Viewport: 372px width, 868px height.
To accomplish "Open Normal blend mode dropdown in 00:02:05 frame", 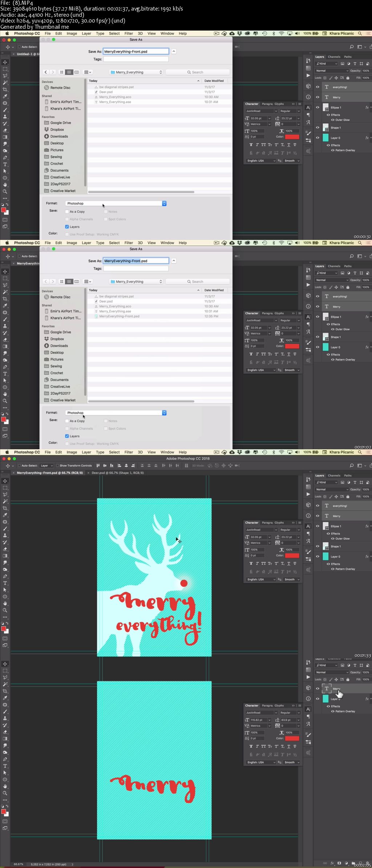I will (332, 672).
